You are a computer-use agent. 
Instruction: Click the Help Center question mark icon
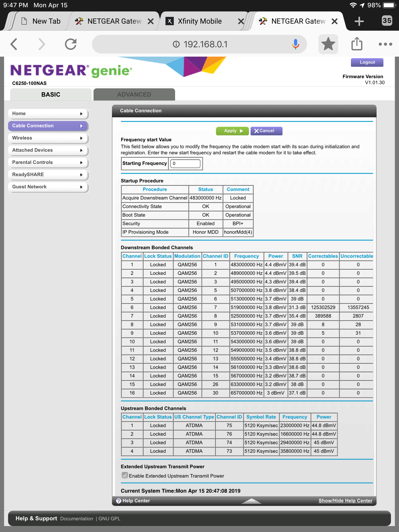[119, 501]
